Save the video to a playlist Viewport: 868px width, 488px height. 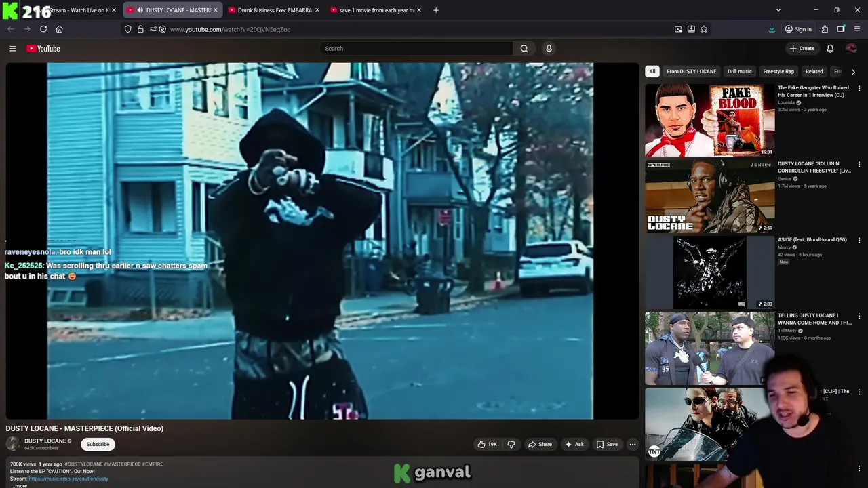point(607,444)
